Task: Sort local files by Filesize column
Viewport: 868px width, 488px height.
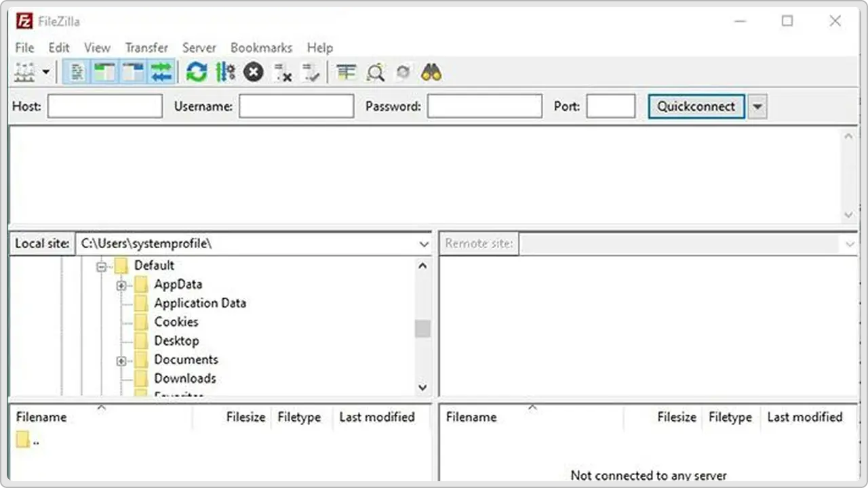Action: (x=245, y=418)
